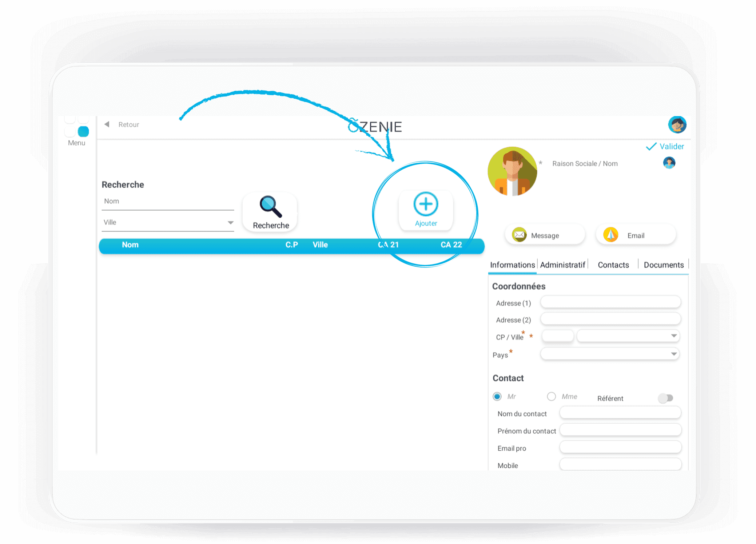Click the CP postal code field

557,336
